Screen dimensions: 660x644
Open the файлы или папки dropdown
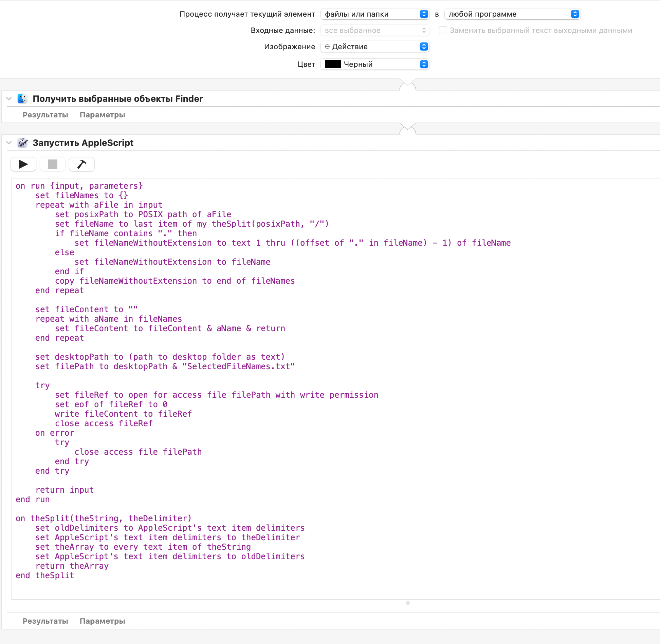click(375, 14)
